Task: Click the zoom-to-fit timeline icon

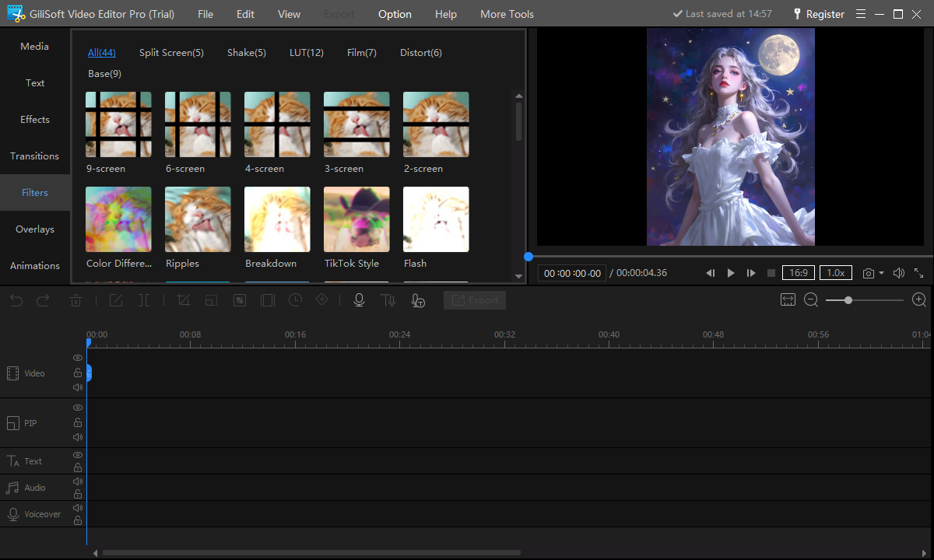Action: 788,299
